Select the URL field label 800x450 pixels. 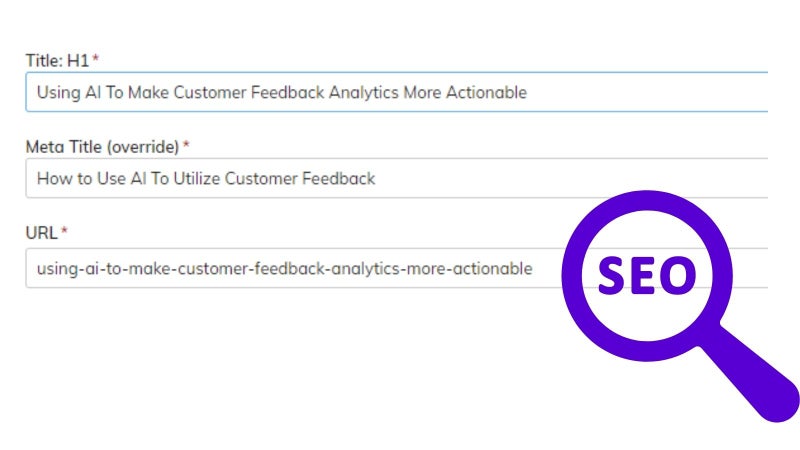(x=41, y=233)
